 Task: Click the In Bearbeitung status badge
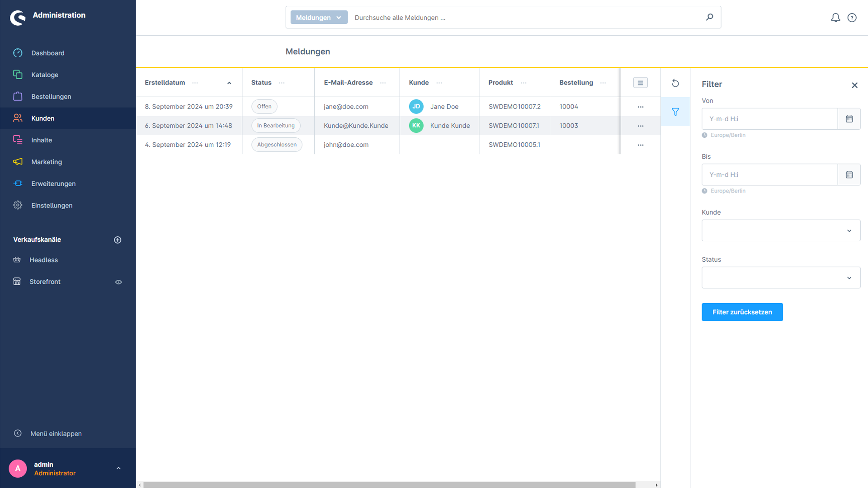(276, 126)
